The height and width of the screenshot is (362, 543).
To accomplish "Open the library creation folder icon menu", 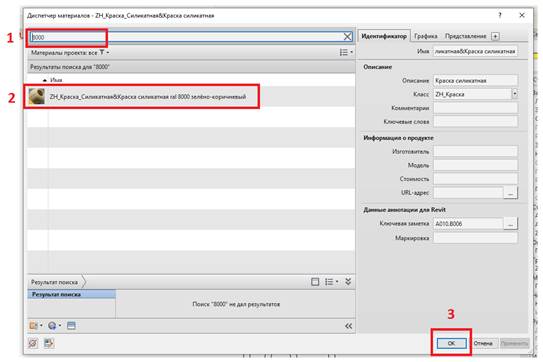I will [x=36, y=326].
